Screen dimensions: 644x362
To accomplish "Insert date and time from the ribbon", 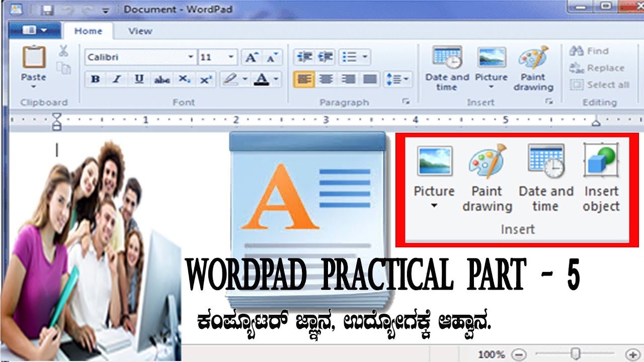I will tap(447, 58).
